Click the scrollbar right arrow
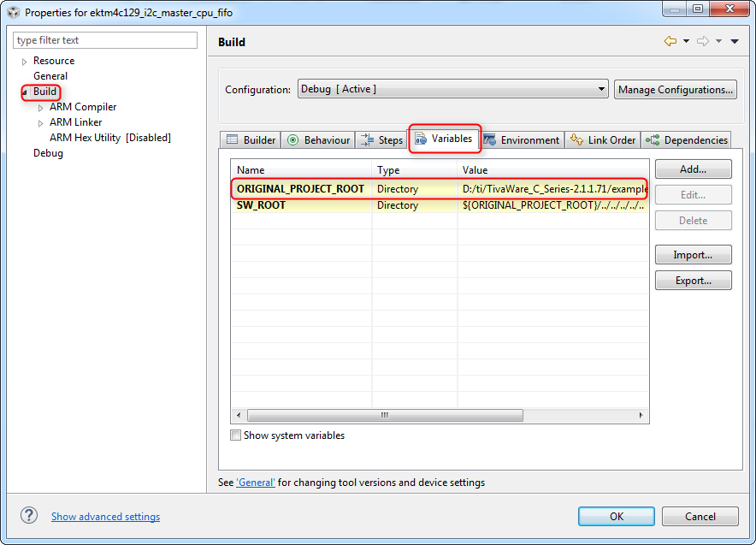 (x=641, y=415)
